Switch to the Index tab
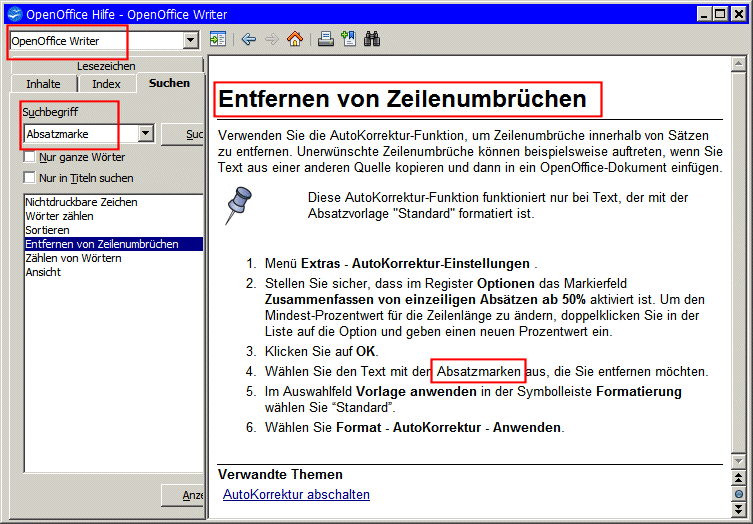 click(106, 84)
